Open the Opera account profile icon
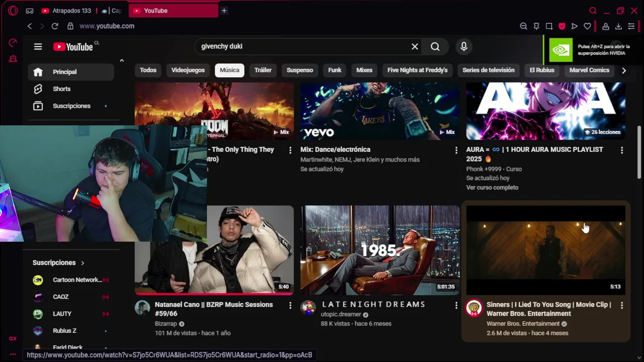The image size is (644, 362). point(606,26)
